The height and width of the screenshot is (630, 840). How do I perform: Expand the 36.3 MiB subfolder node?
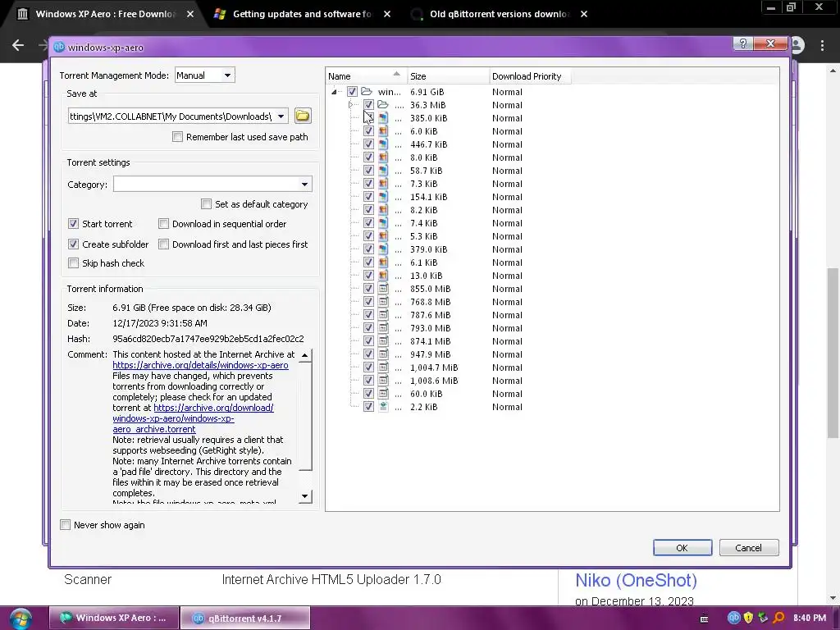(351, 105)
